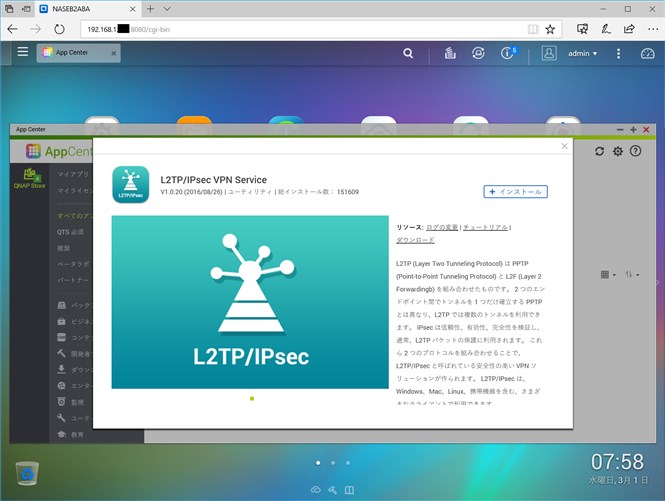Open event notifications icon with badge 5
The width and height of the screenshot is (665, 501).
(x=508, y=53)
